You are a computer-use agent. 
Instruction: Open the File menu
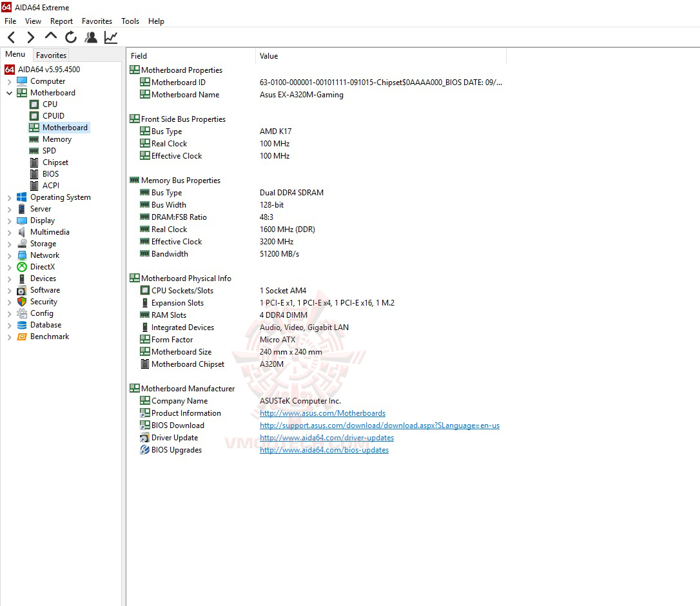10,21
